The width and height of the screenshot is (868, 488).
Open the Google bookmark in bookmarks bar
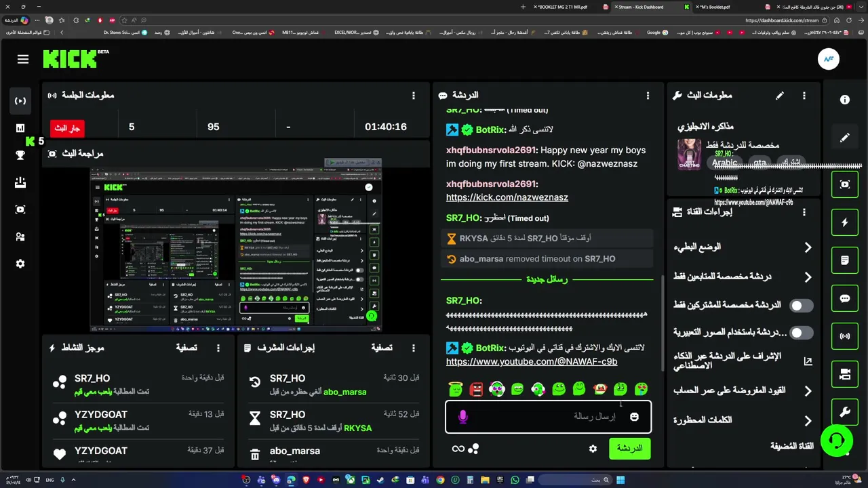pyautogui.click(x=657, y=32)
